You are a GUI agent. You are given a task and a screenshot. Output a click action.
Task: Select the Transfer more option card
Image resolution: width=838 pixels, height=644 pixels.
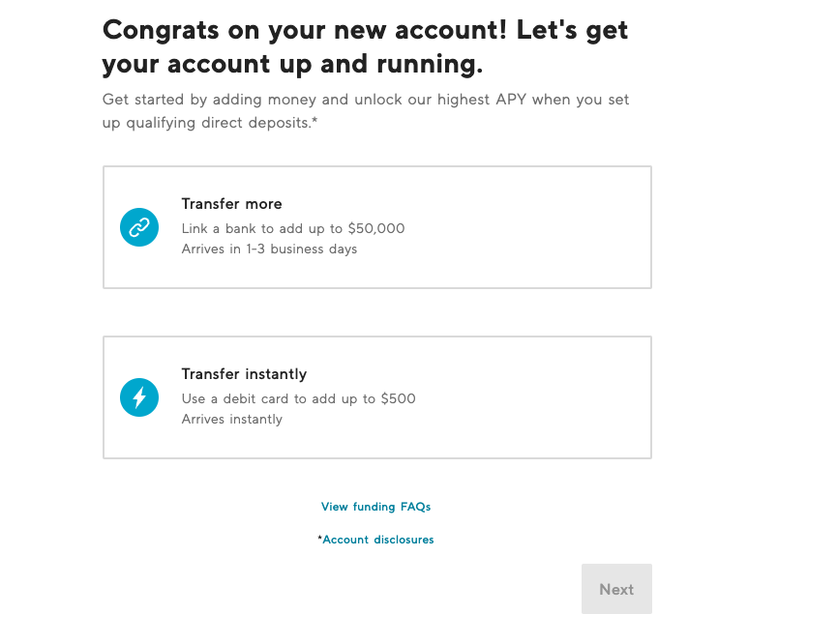point(377,227)
